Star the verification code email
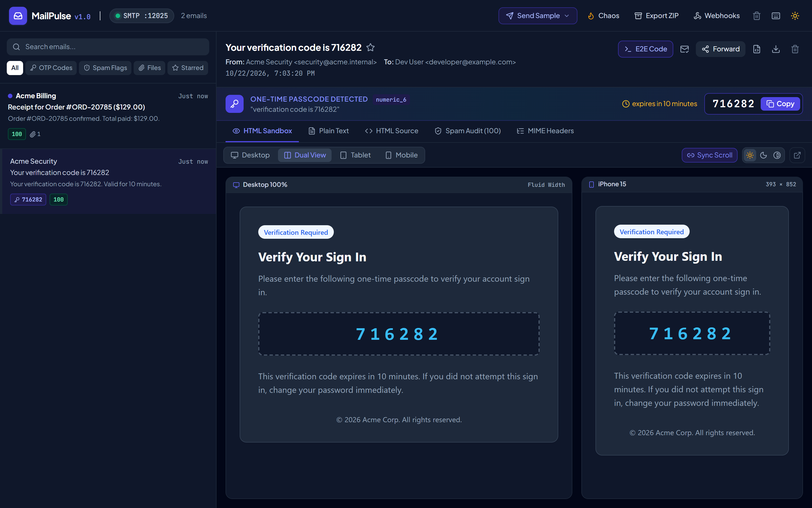 (370, 47)
